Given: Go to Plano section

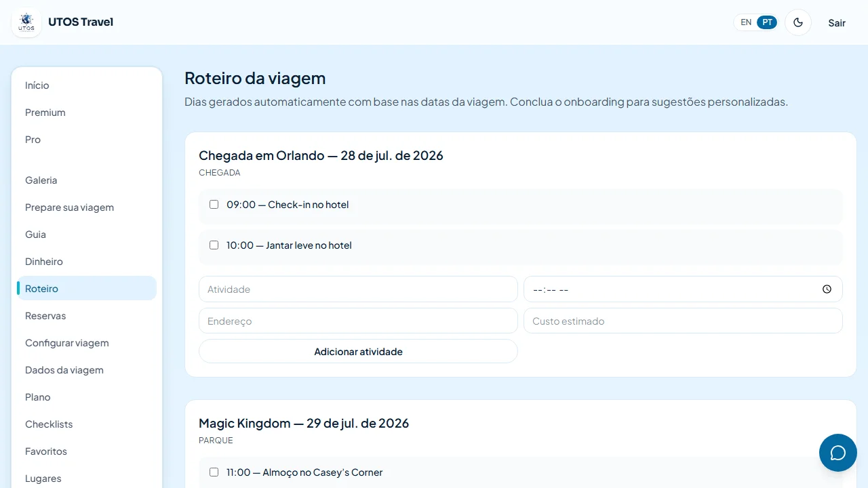Looking at the screenshot, I should 87,397.
